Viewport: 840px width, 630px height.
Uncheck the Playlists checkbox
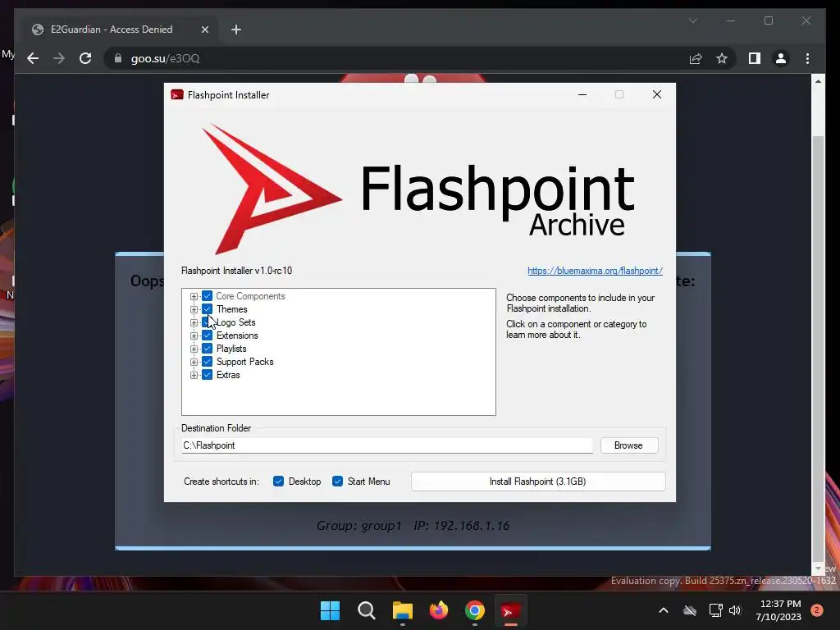207,348
